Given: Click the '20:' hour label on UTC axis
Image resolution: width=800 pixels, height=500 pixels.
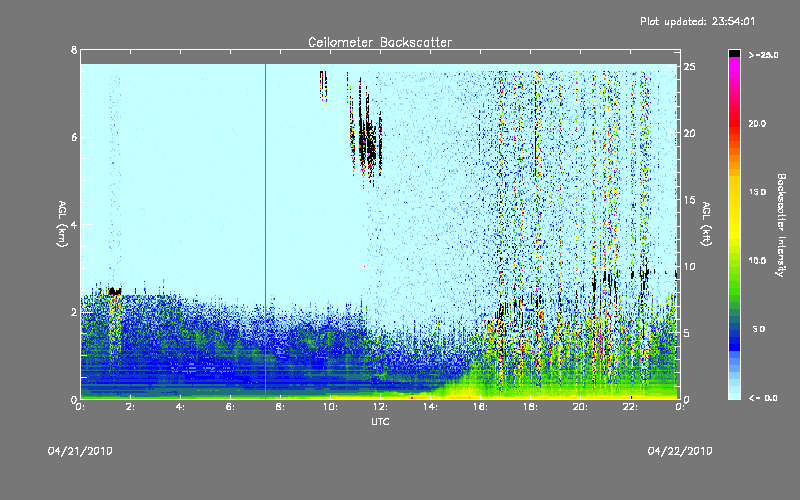Looking at the screenshot, I should (x=580, y=407).
